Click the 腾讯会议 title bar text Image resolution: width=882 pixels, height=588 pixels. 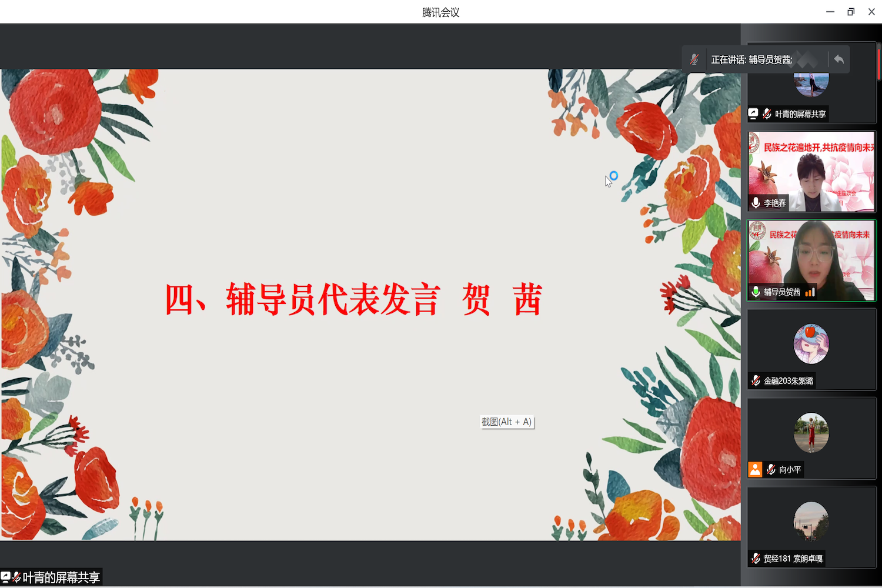(440, 11)
